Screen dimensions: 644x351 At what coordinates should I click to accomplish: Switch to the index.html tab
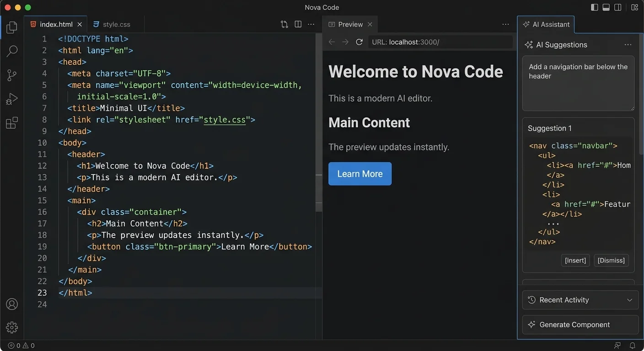coord(56,25)
